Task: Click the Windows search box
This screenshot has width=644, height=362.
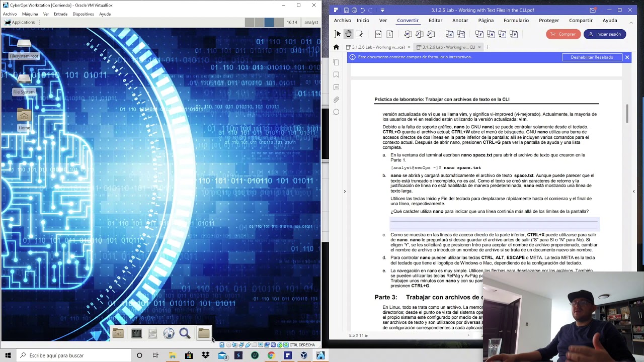Action: click(74, 355)
